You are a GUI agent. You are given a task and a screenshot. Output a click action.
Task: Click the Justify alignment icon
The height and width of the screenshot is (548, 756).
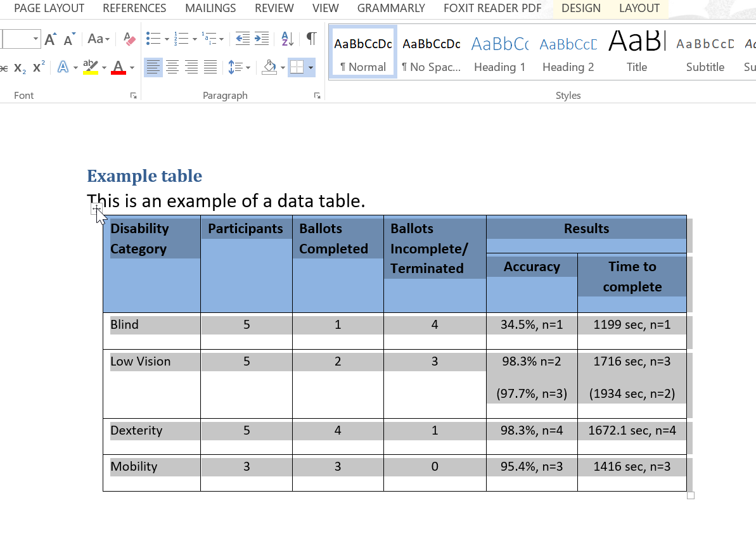[211, 67]
